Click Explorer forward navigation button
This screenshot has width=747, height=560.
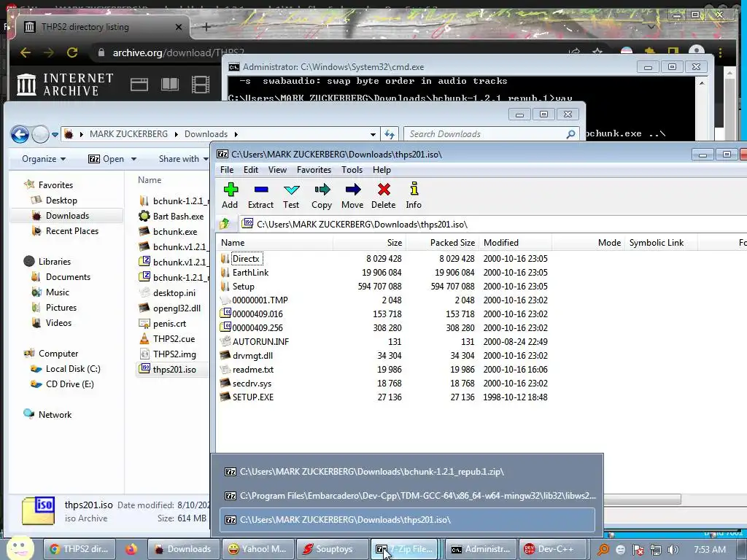click(40, 134)
